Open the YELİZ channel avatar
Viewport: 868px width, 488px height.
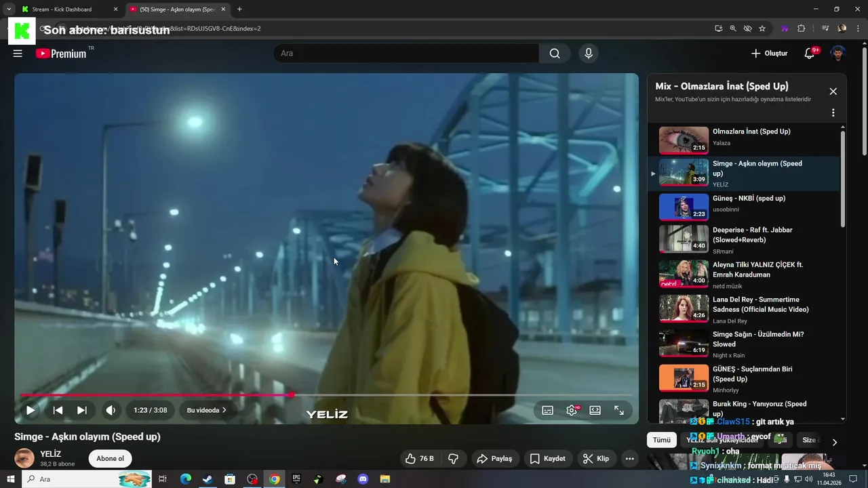point(24,458)
